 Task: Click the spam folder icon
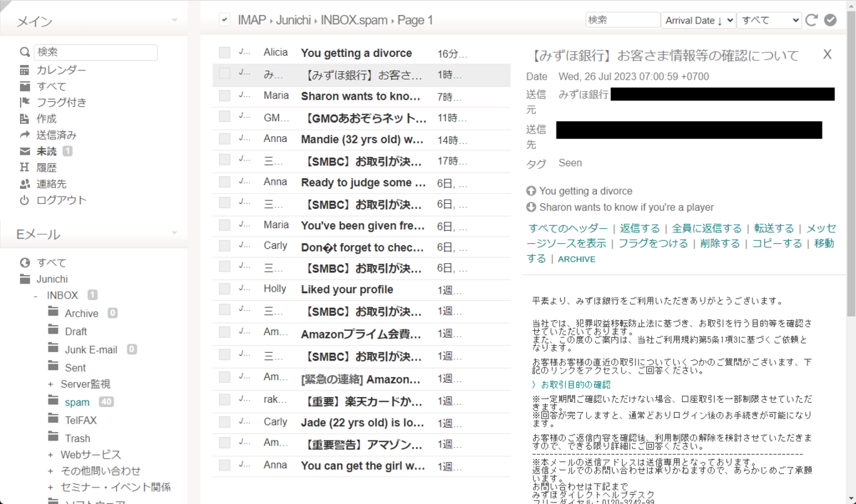pos(53,401)
